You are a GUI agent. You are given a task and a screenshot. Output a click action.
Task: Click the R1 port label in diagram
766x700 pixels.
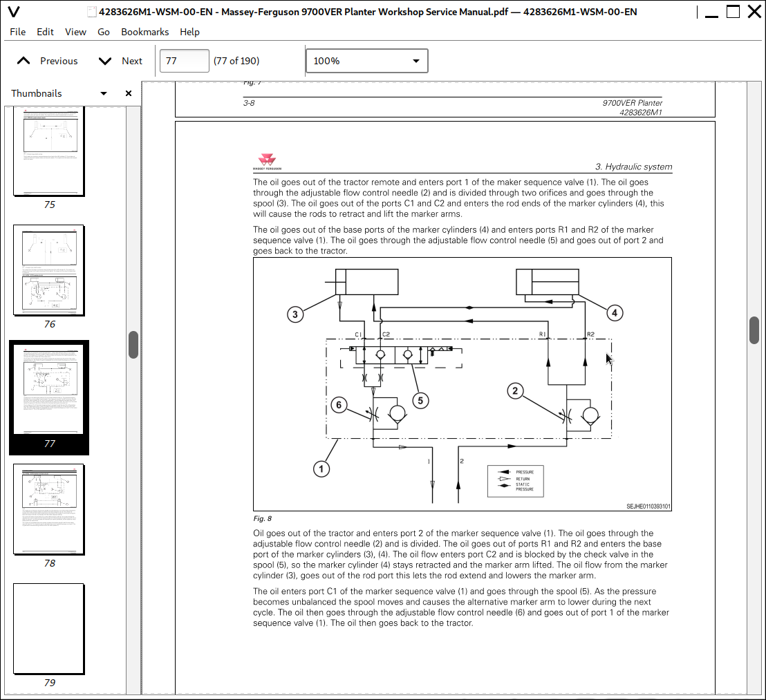pos(542,334)
